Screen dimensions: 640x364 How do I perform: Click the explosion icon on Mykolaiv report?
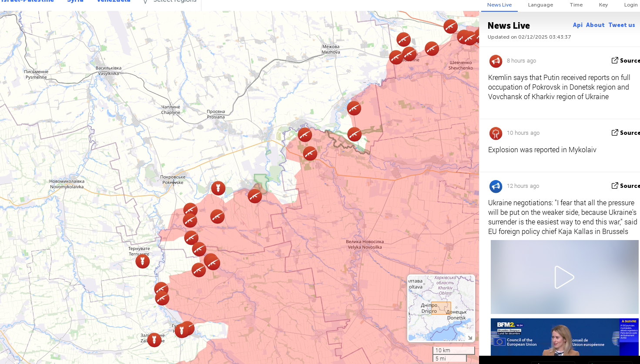496,133
